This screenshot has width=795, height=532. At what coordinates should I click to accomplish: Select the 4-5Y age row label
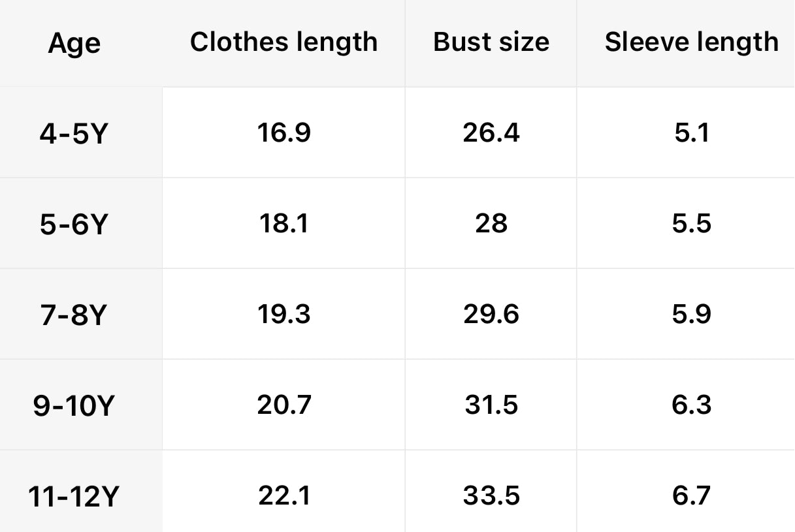pos(73,134)
